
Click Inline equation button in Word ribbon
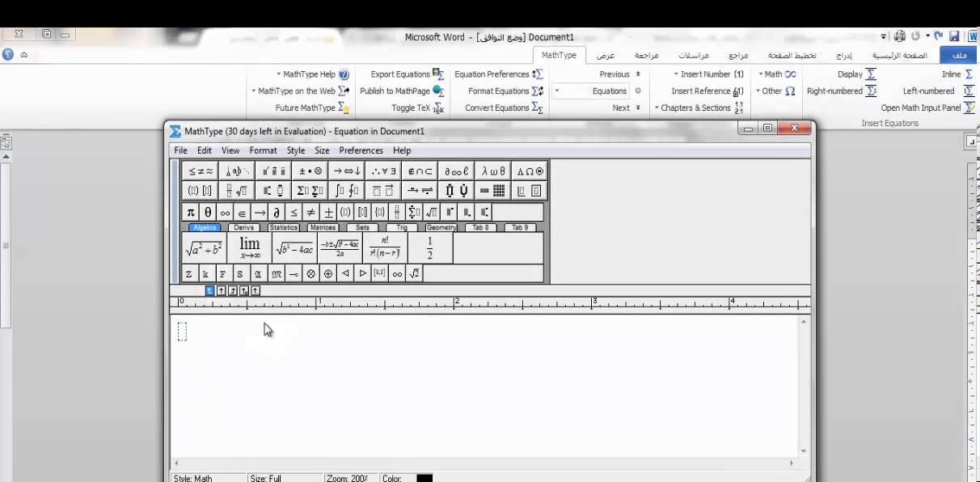tap(957, 74)
